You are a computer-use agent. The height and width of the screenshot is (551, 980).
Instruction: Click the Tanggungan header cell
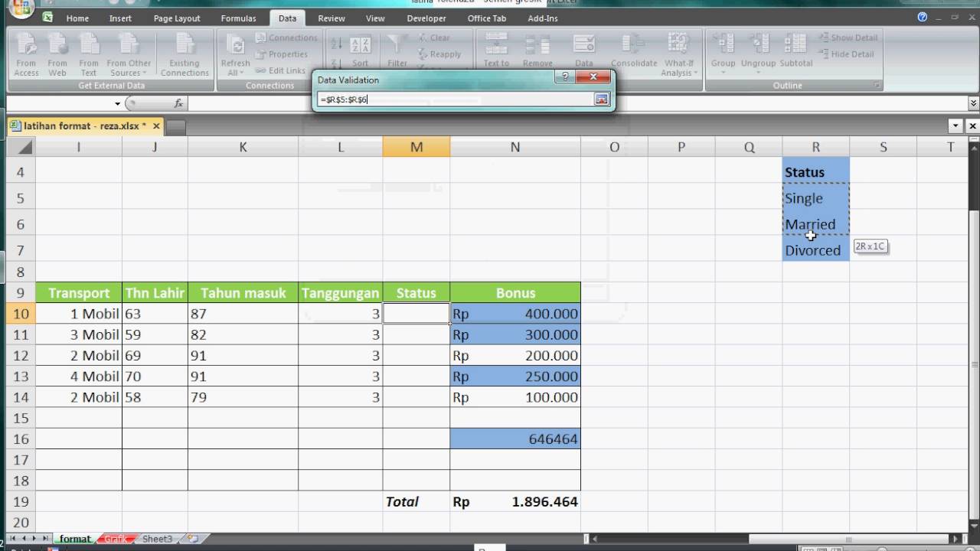tap(341, 293)
